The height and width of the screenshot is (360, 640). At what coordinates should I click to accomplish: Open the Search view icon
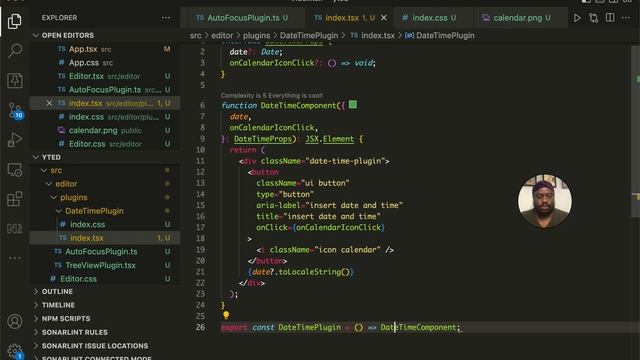pos(15,51)
